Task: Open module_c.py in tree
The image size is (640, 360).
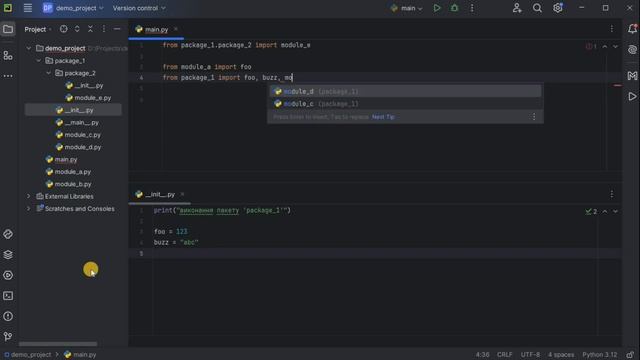Action: [82, 135]
